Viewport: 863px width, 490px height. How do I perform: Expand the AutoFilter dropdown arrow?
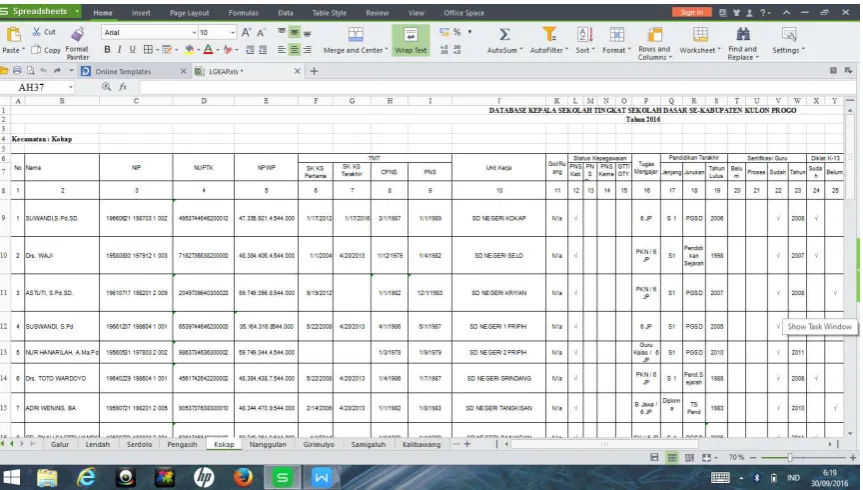pos(566,50)
